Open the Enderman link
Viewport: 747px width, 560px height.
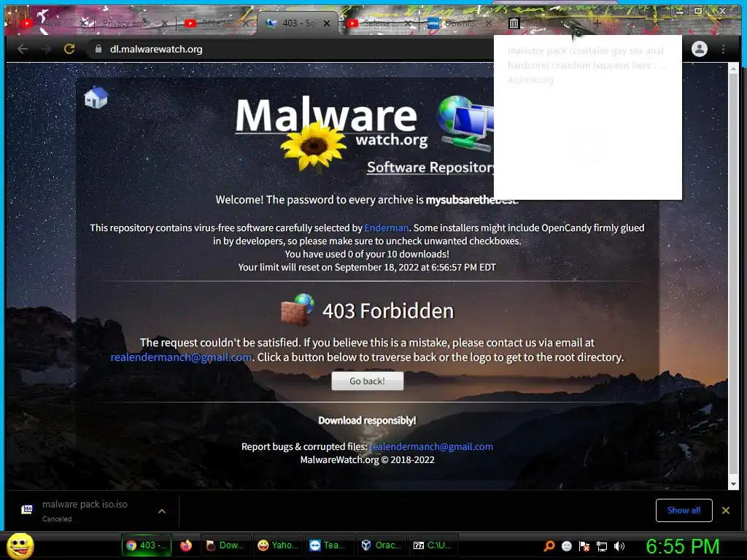pos(387,228)
